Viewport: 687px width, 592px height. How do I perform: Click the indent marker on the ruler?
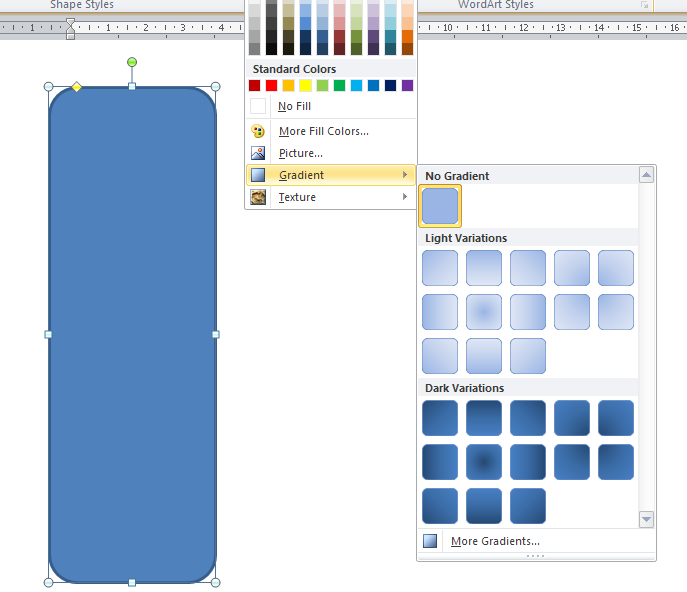(70, 28)
